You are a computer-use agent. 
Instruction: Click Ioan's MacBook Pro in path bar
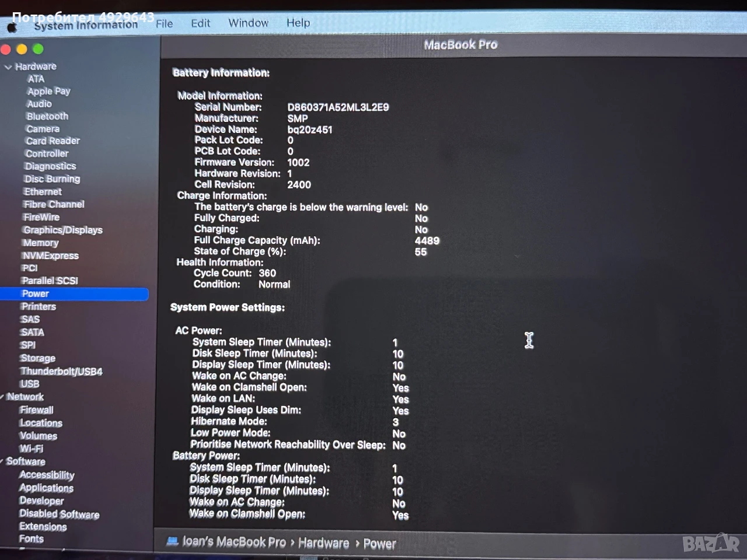234,542
